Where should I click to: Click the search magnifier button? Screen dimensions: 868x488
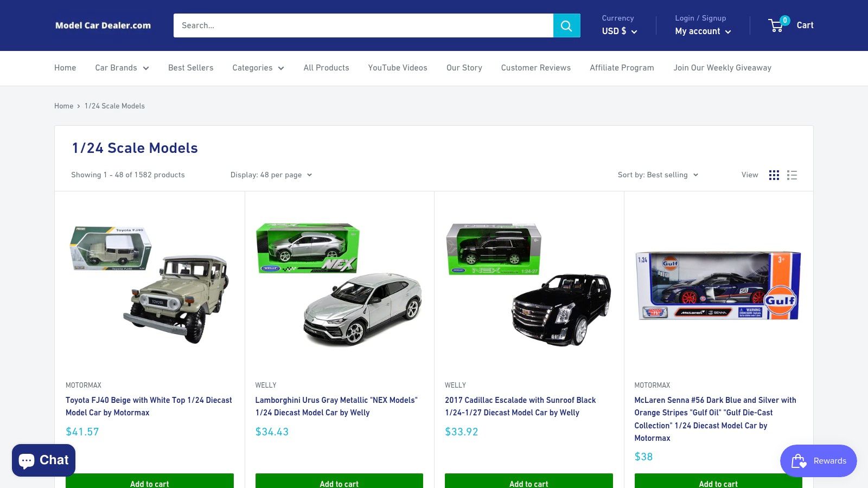pos(566,25)
